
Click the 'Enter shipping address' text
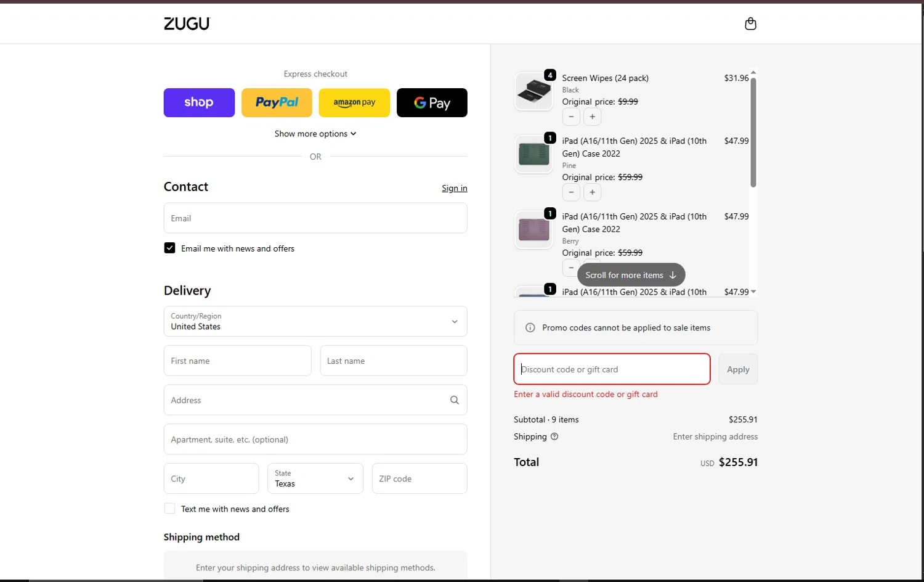(x=715, y=436)
